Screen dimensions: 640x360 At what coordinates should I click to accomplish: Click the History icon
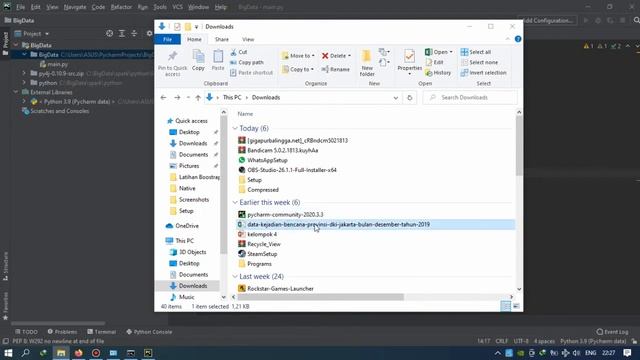click(x=429, y=73)
